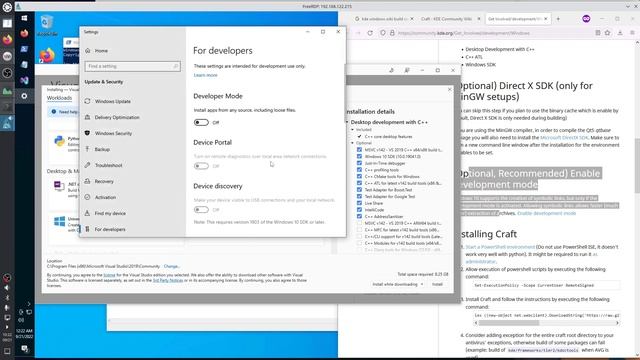Viewport: 640px width, 360px height.
Task: Uncheck Just-In-Time debugger option
Action: tap(359, 163)
